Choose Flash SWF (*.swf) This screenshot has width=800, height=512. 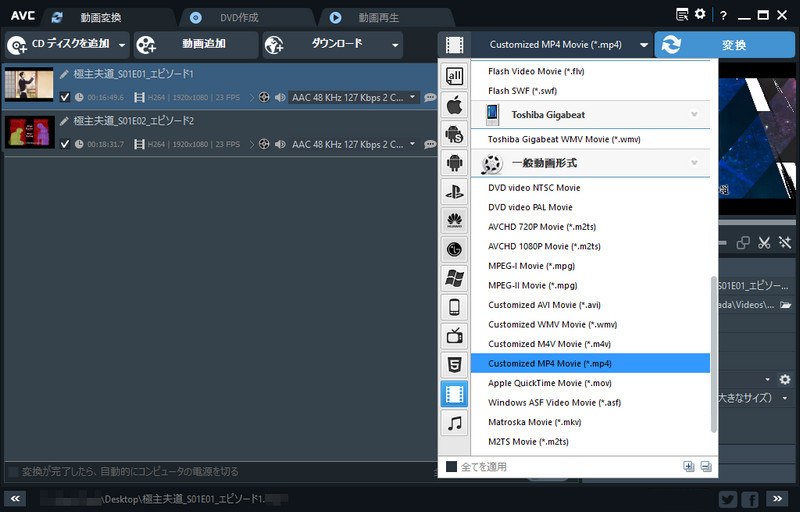(x=590, y=91)
